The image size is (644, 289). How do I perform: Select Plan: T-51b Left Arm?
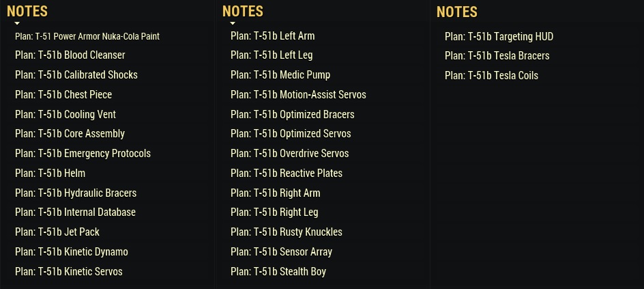[x=272, y=36]
